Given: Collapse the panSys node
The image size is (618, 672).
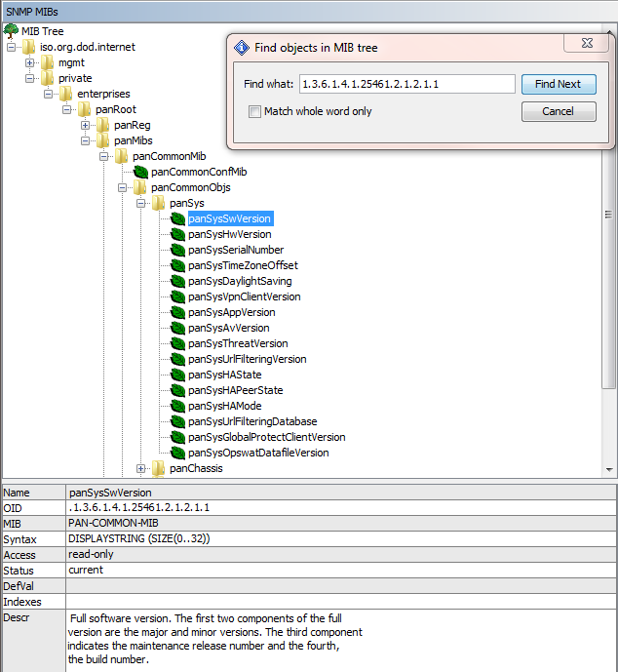Looking at the screenshot, I should (141, 203).
